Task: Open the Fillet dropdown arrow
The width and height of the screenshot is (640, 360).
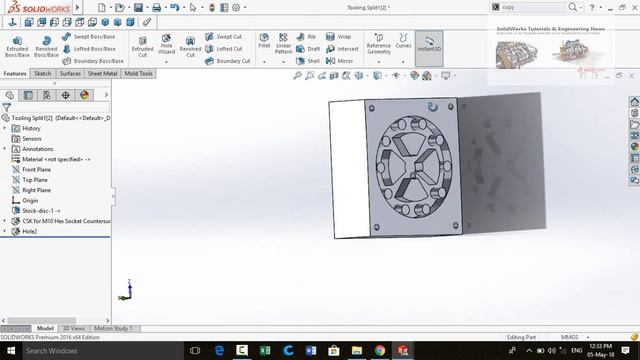Action: 264,62
